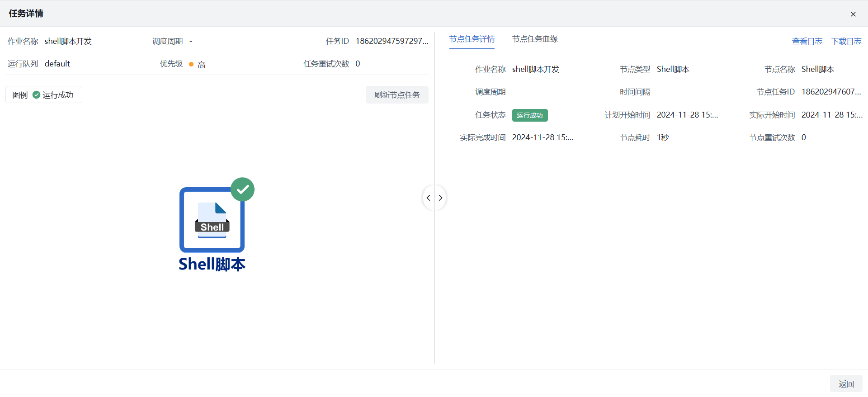Screen dimensions: 868x397
Task: Click the green success checkmark on node
Action: click(243, 189)
